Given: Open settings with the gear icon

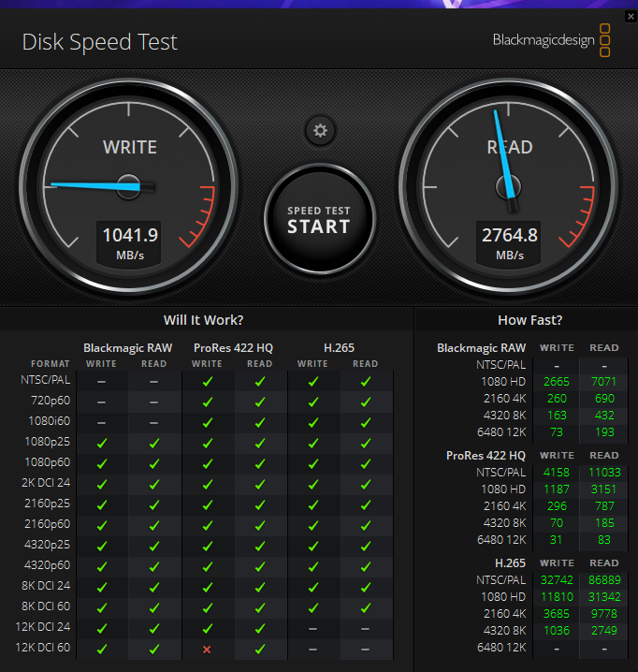Looking at the screenshot, I should (320, 130).
